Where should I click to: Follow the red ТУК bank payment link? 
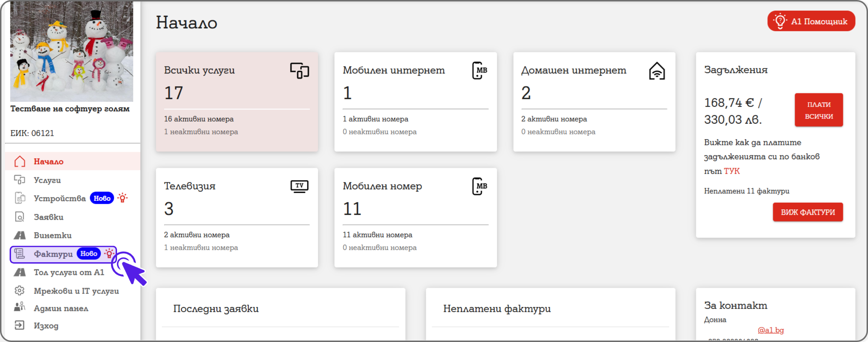coord(731,171)
